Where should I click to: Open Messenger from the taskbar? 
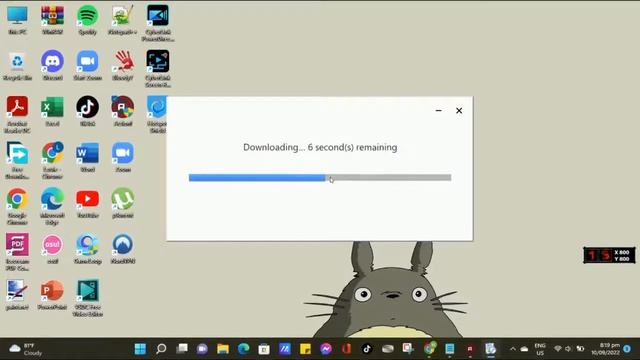click(x=326, y=349)
